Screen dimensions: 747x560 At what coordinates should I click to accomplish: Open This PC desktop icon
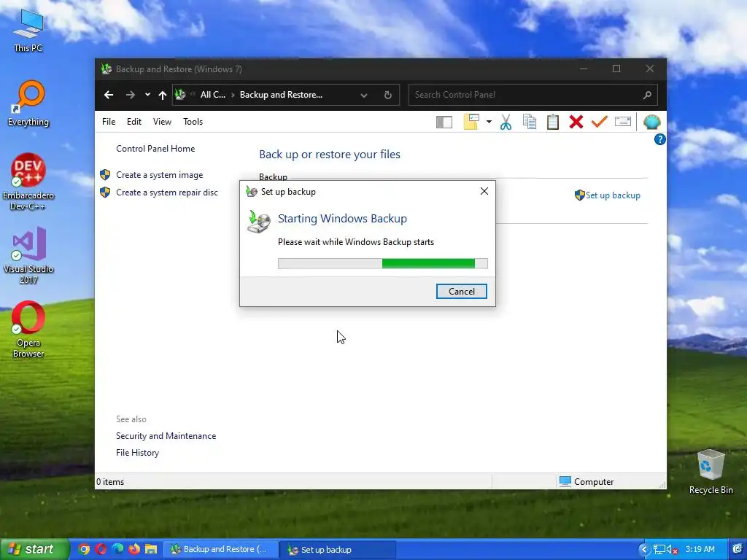pyautogui.click(x=28, y=31)
